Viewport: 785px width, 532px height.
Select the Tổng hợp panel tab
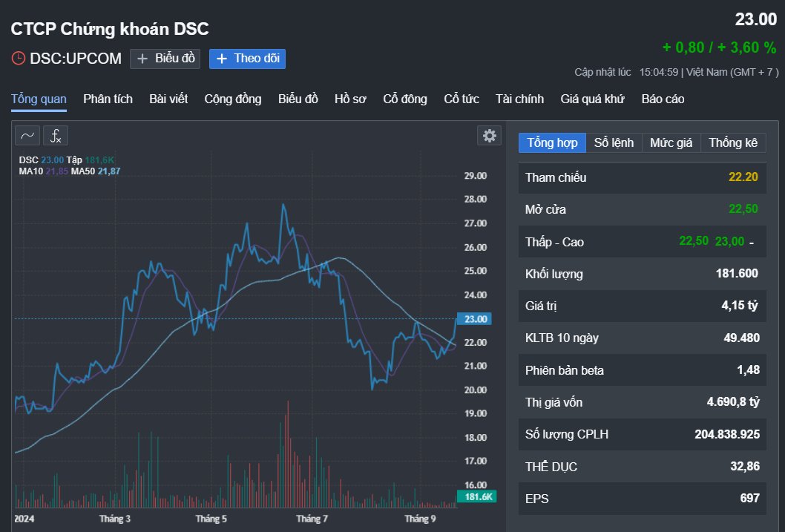click(x=553, y=143)
